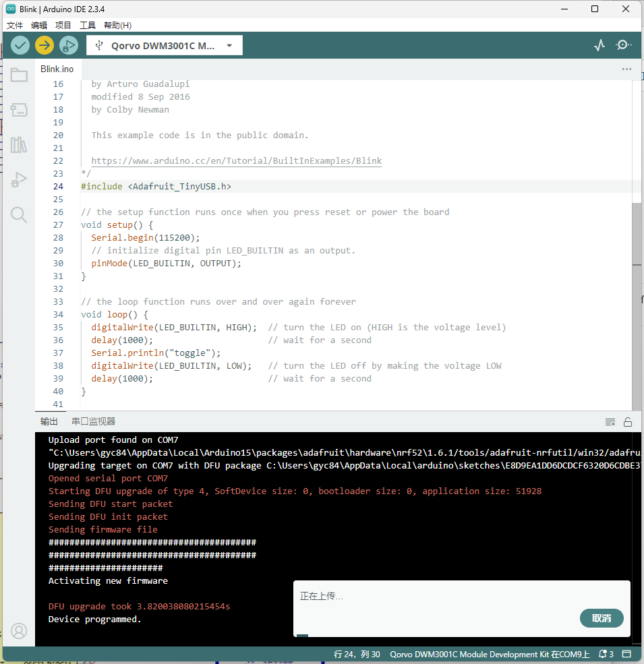Open the Library Manager books icon

tap(19, 145)
